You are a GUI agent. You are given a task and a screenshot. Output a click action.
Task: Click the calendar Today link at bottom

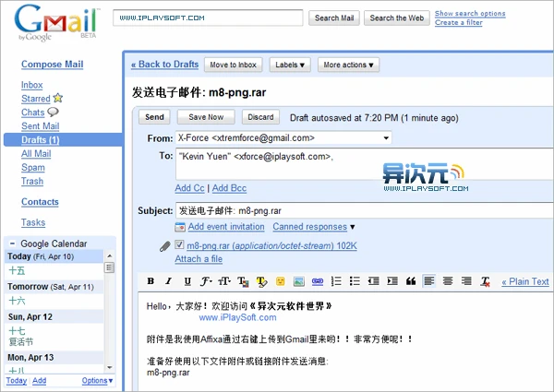pyautogui.click(x=17, y=381)
